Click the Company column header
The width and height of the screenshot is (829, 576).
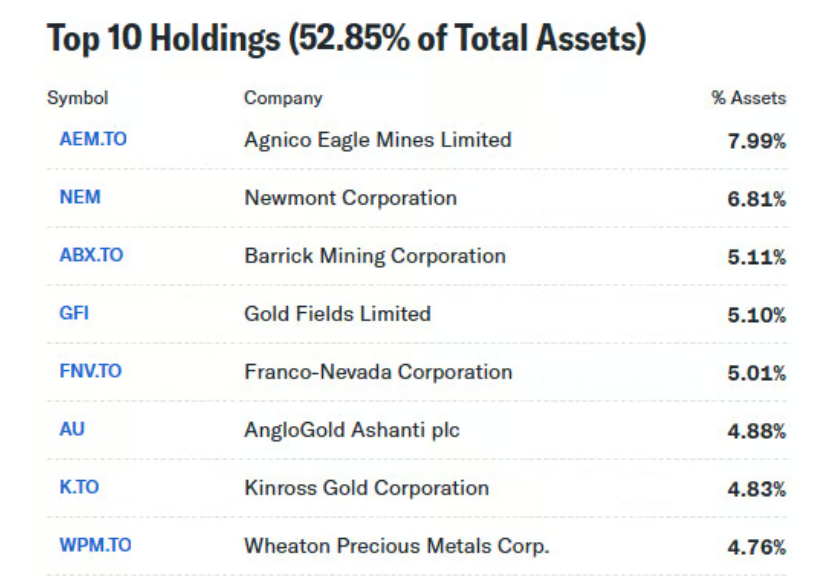pyautogui.click(x=283, y=98)
